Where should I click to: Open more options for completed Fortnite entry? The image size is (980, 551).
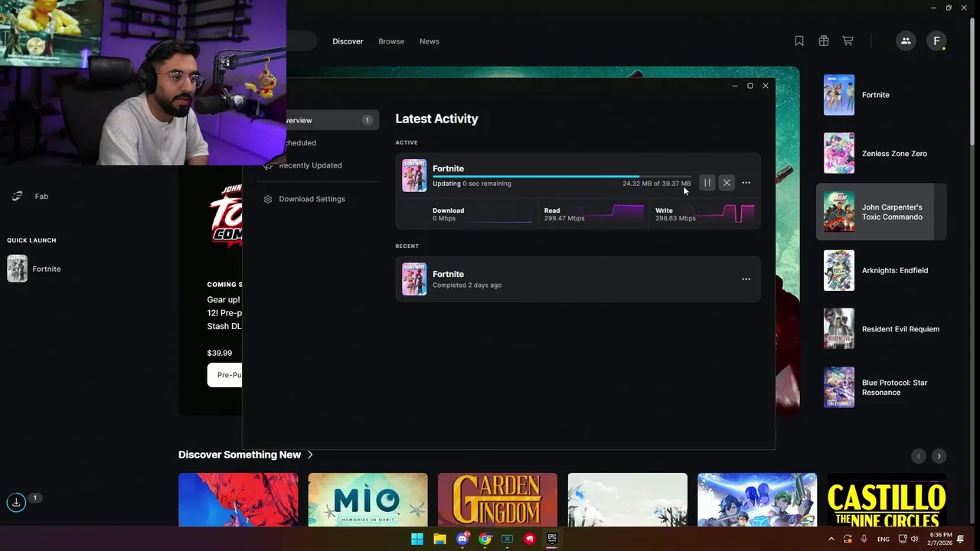pos(746,279)
